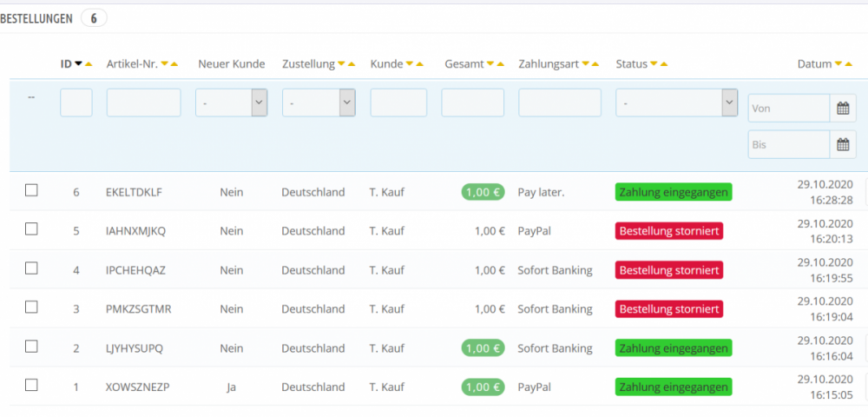Sort Zahlungsart descending arrow
Viewport: 868px width, 417px height.
click(585, 63)
